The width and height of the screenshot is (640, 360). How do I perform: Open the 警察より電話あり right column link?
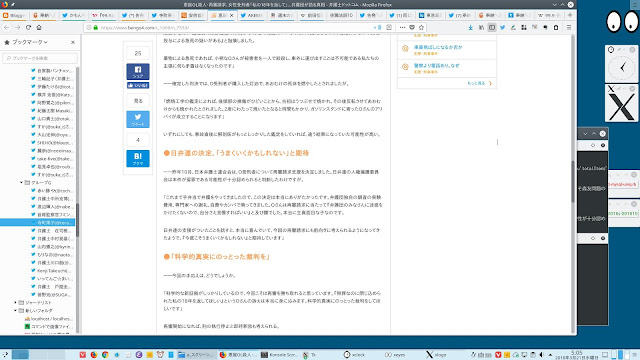tap(436, 65)
